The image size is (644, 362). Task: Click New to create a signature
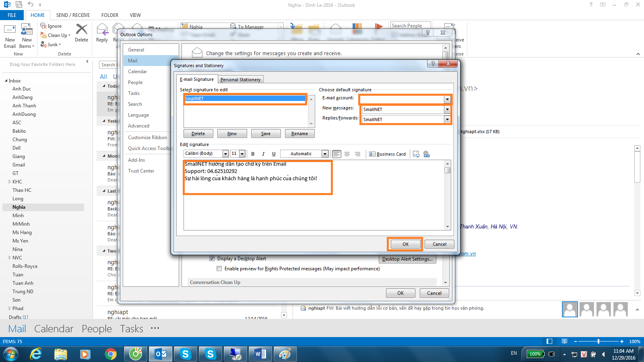tap(232, 134)
